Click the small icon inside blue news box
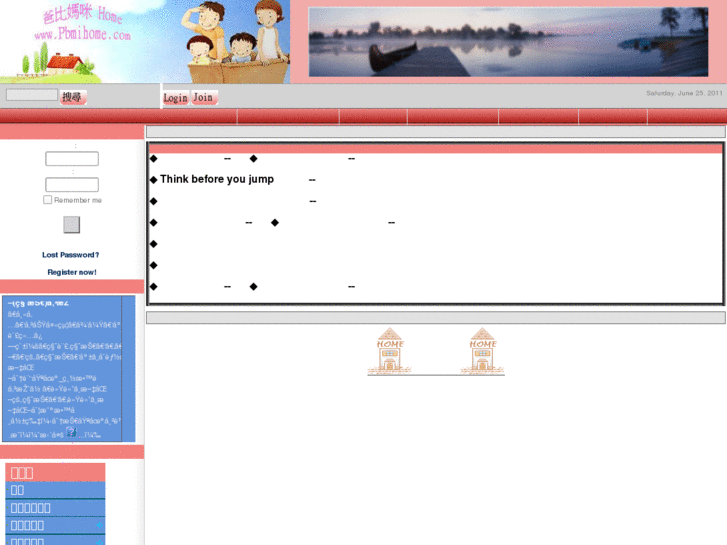The width and height of the screenshot is (727, 545). click(71, 432)
